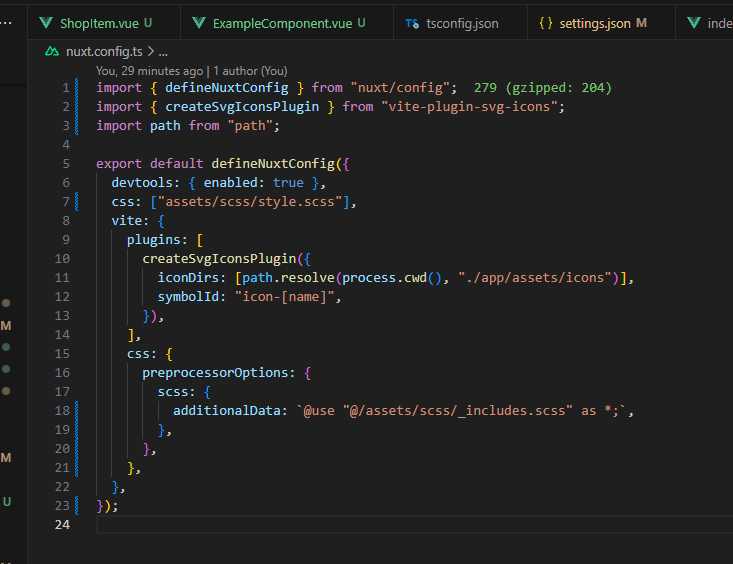733x564 pixels.
Task: Click 'scss:' key on line 17
Action: (x=176, y=392)
